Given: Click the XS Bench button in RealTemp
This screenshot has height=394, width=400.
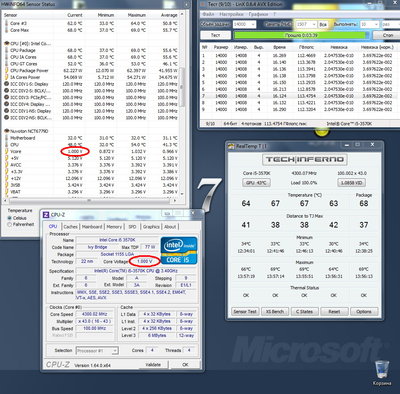Looking at the screenshot, I should click(275, 312).
